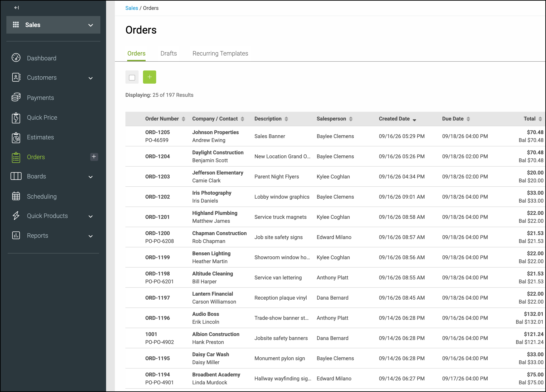Image resolution: width=546 pixels, height=392 pixels.
Task: Click the Boards columns icon
Action: click(x=16, y=176)
